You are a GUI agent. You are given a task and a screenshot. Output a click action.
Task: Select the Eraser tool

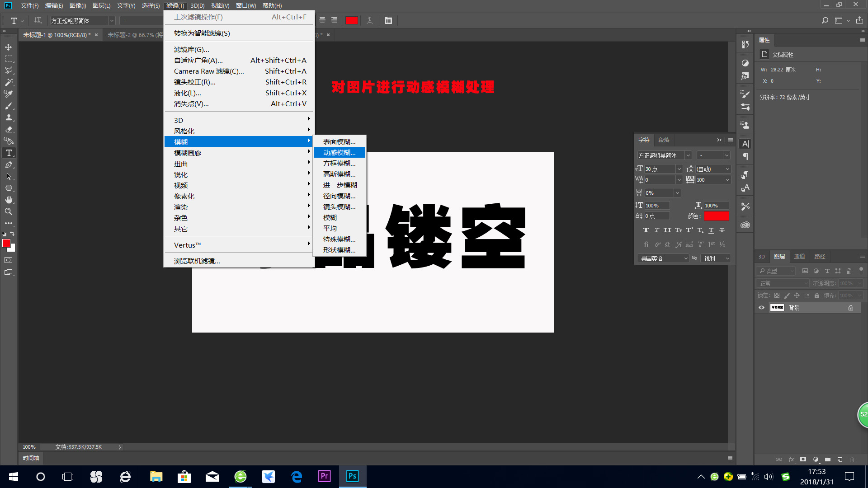coord(9,130)
